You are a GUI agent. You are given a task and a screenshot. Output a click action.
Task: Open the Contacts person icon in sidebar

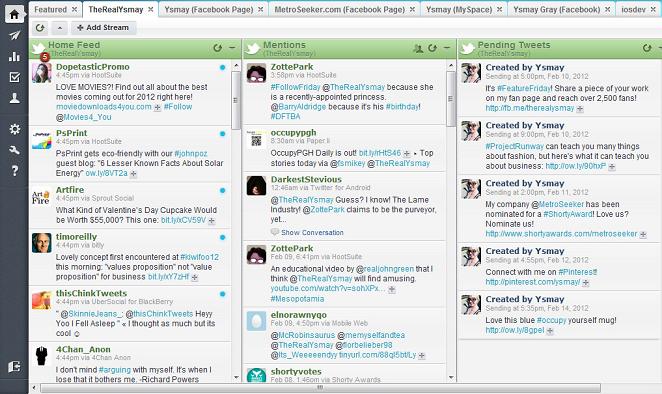coord(14,98)
